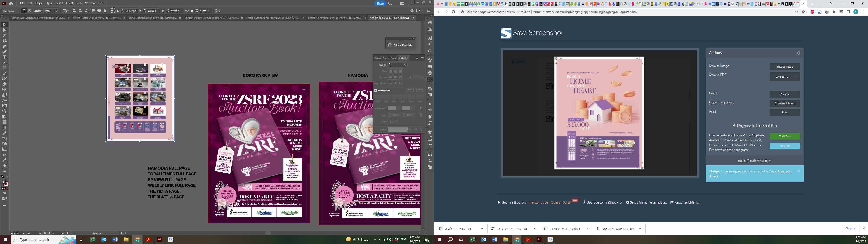Click the Save as Image button
The height and width of the screenshot is (244, 868).
pos(784,67)
